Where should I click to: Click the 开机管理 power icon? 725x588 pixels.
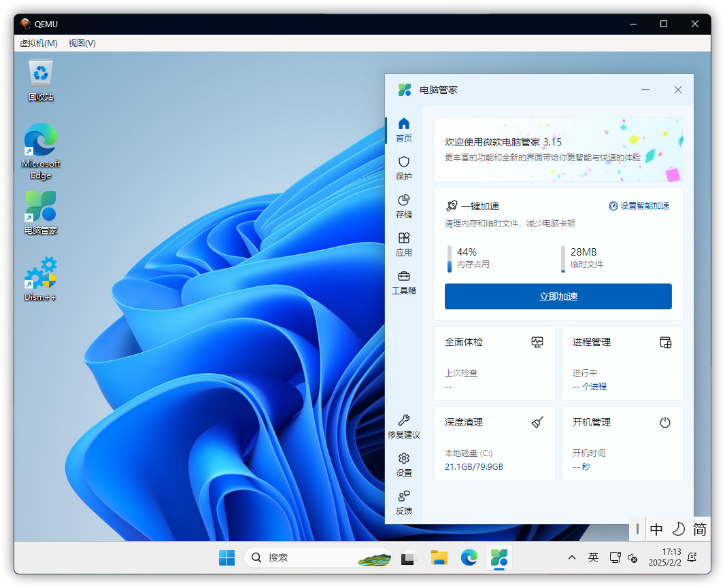tap(665, 422)
